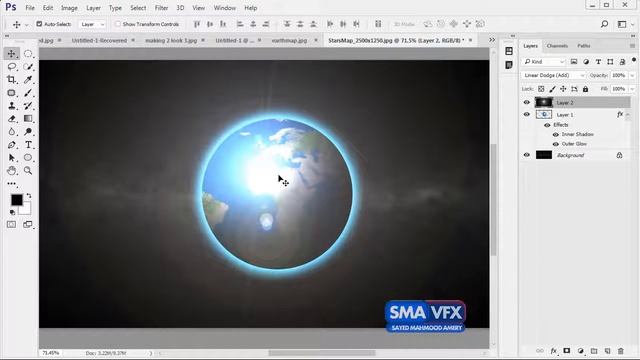640x360 pixels.
Task: Change the screen mode
Action: pos(28,224)
